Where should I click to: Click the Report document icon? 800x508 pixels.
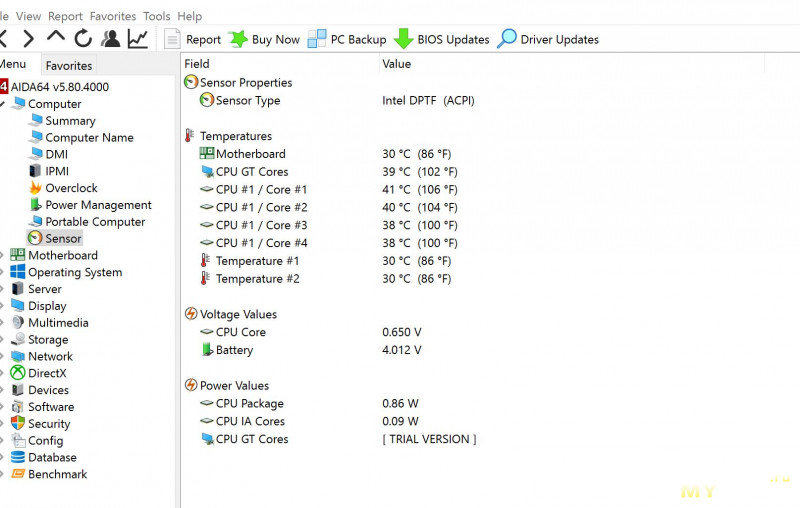pyautogui.click(x=172, y=39)
